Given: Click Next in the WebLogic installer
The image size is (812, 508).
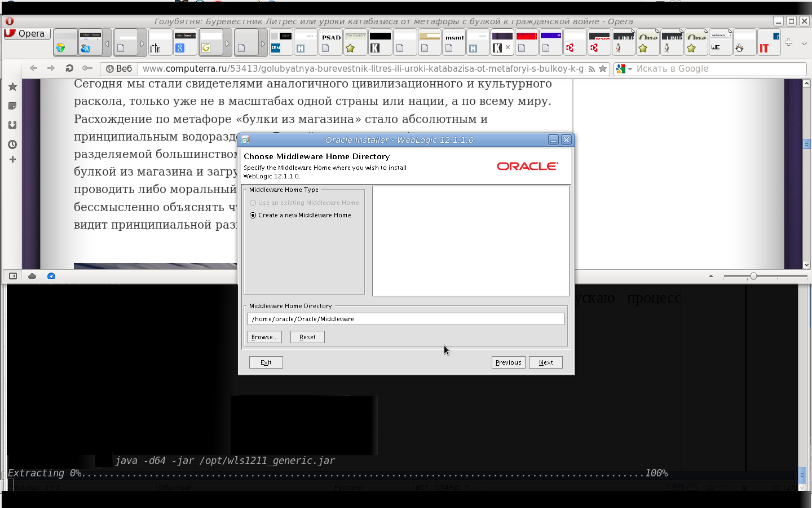Looking at the screenshot, I should pyautogui.click(x=546, y=362).
